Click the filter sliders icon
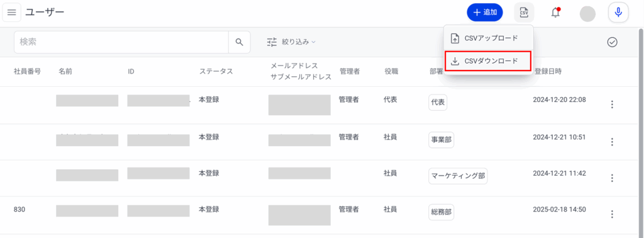 [x=272, y=42]
